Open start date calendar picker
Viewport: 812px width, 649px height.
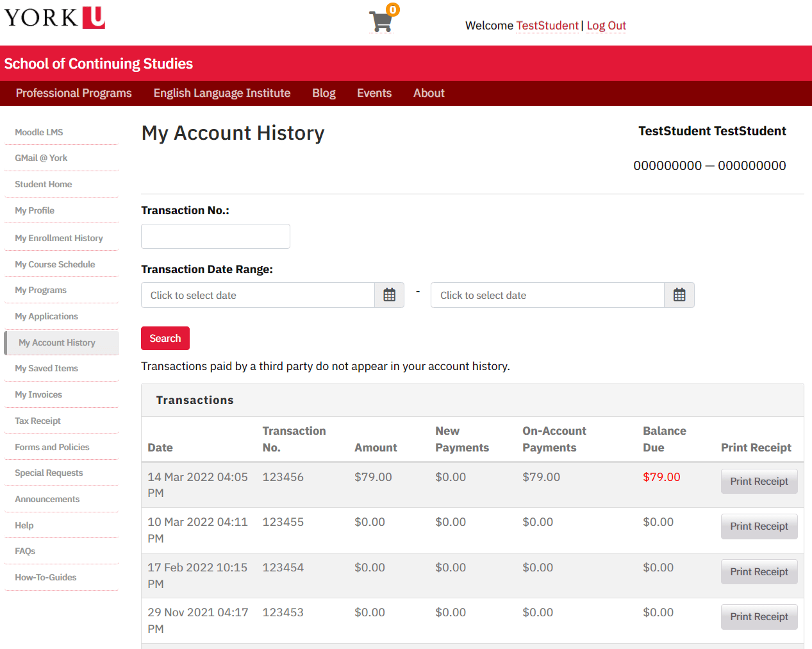(x=390, y=295)
